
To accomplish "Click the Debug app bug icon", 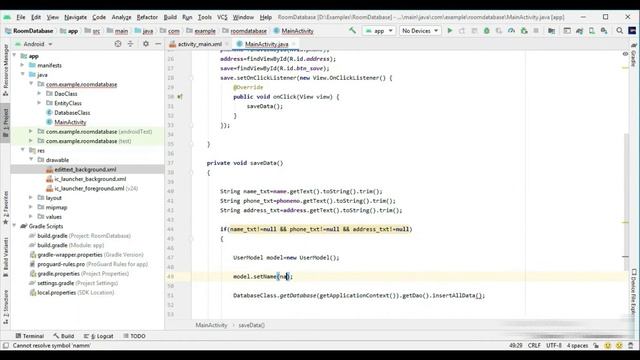I will (487, 31).
